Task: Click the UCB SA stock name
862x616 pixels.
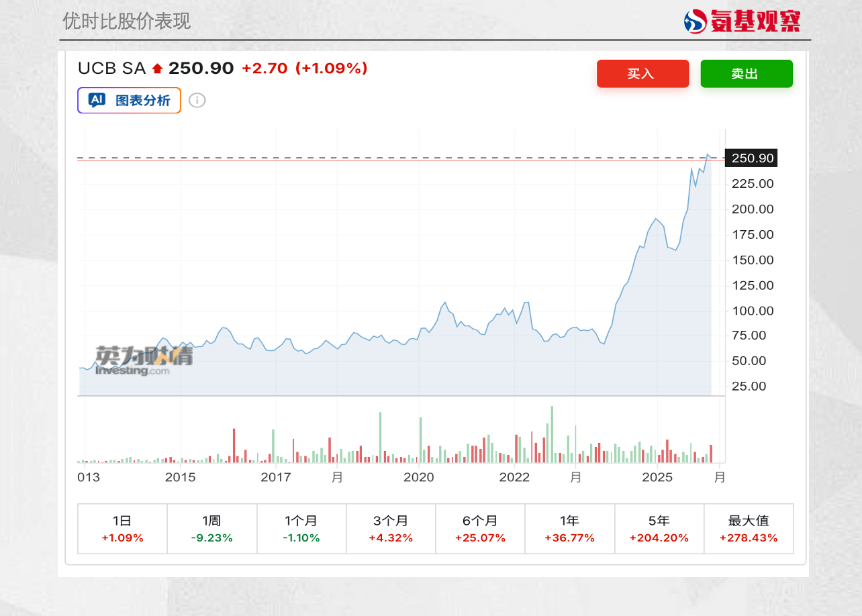Action: click(x=111, y=68)
